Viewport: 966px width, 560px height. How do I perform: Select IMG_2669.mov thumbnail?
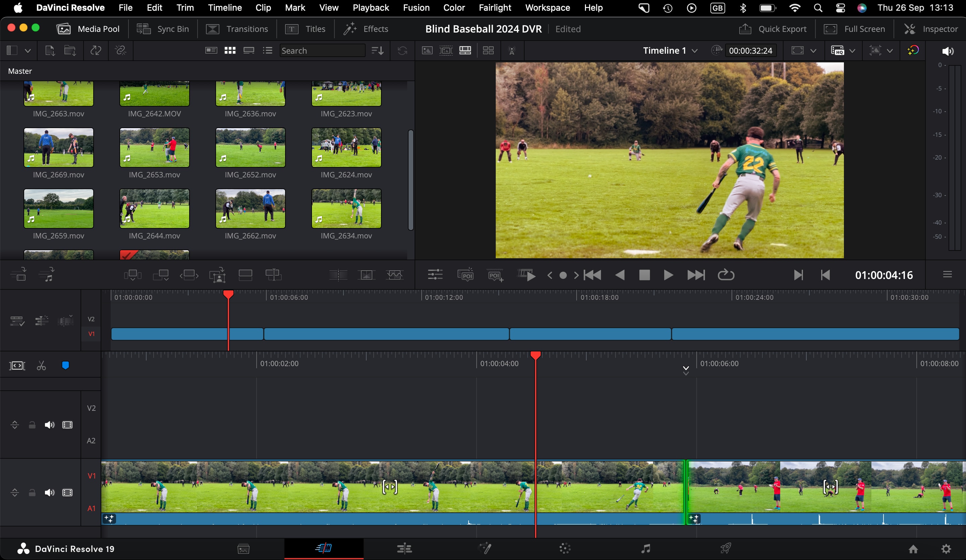[x=59, y=148]
